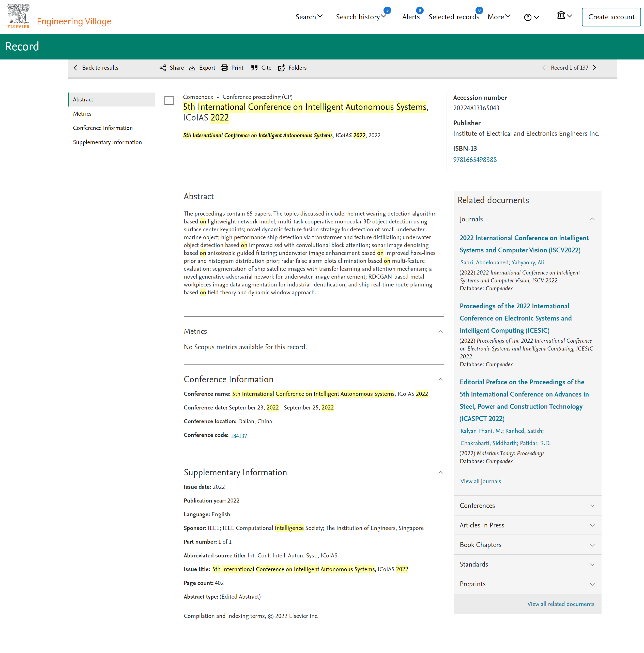Collapse the Supplementary Information section
The width and height of the screenshot is (644, 653).
(x=440, y=472)
